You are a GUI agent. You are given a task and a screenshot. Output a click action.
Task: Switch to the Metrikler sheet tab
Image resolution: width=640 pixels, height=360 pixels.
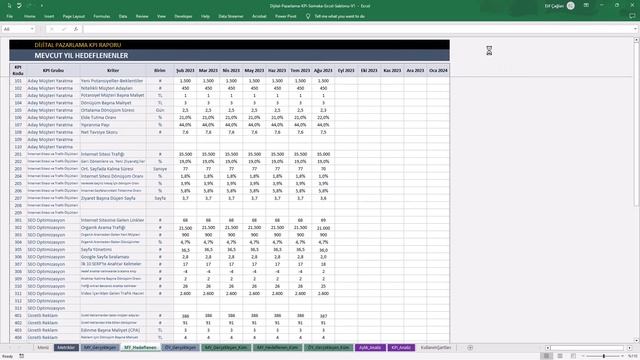point(66,348)
